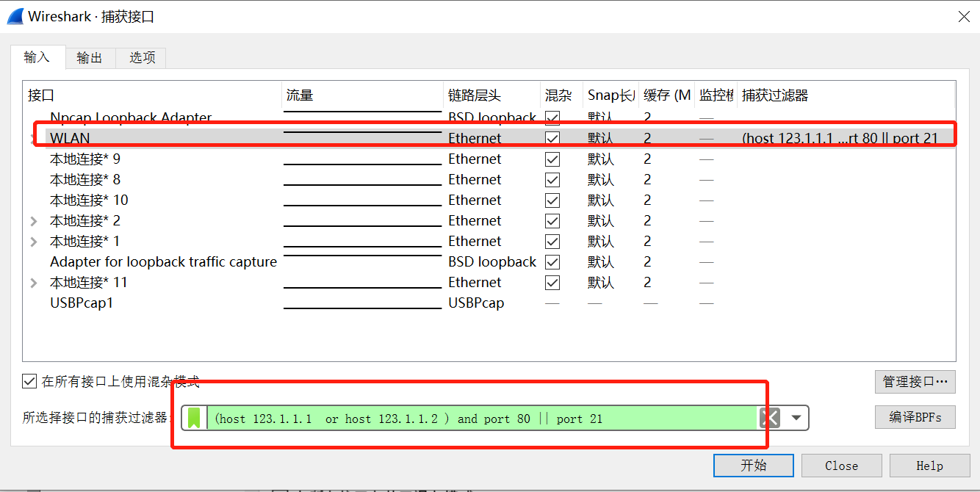Click the USBPcap link-layer cell
The image size is (980, 492).
click(476, 303)
